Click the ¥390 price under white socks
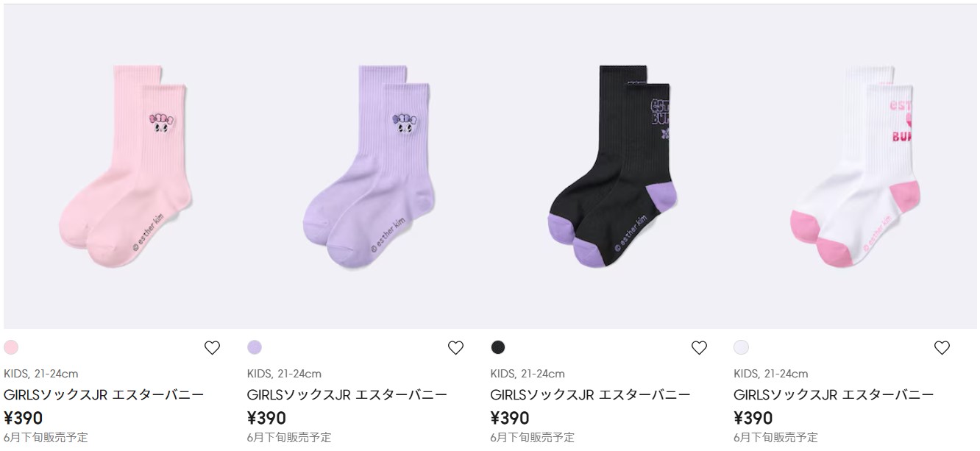The width and height of the screenshot is (980, 451). (x=753, y=418)
